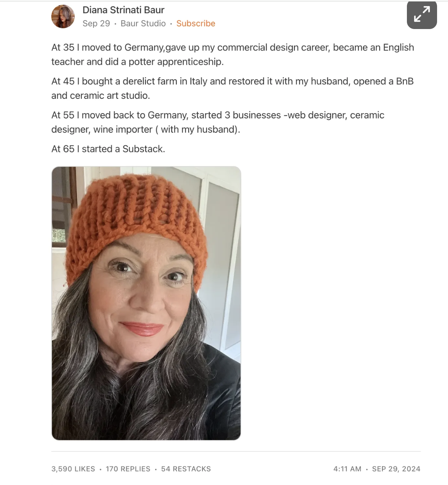Show the 54 RESTACKS list
The height and width of the screenshot is (485, 448).
186,469
